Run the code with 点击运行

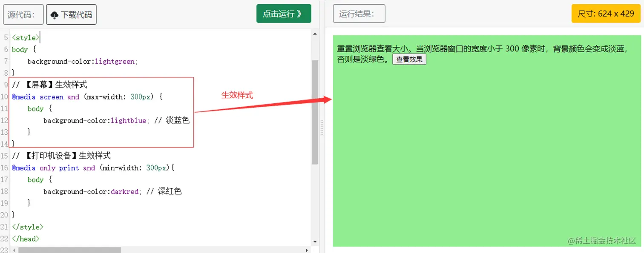coord(284,14)
